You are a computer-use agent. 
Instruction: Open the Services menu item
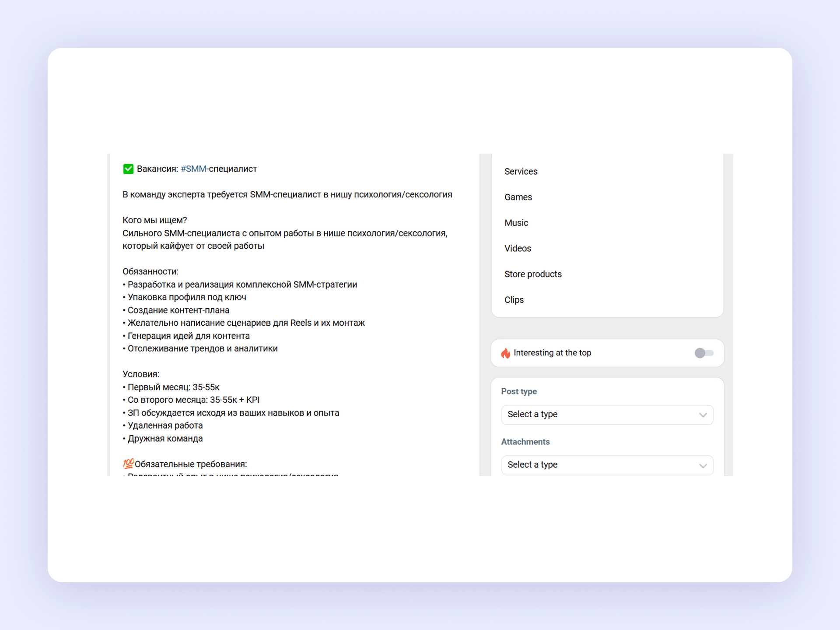(x=521, y=172)
